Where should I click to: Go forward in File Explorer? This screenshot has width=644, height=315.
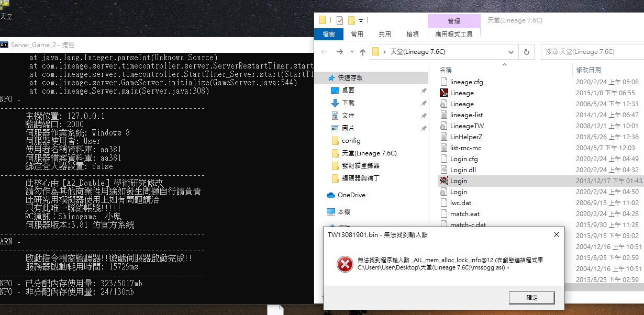pos(339,52)
